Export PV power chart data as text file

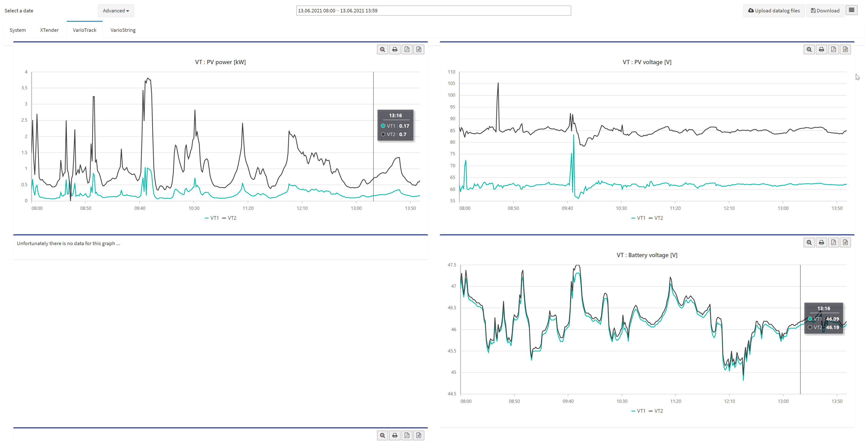[419, 50]
